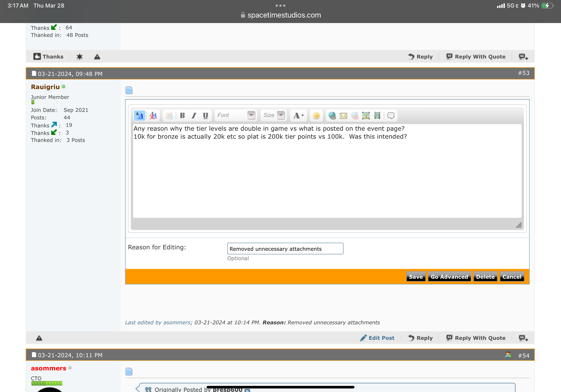The height and width of the screenshot is (392, 561).
Task: Save the edited post
Action: pyautogui.click(x=416, y=277)
